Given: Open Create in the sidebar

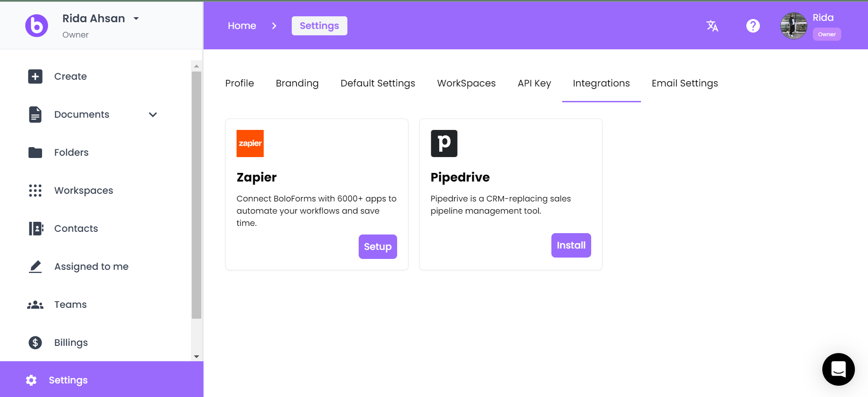Looking at the screenshot, I should point(71,77).
